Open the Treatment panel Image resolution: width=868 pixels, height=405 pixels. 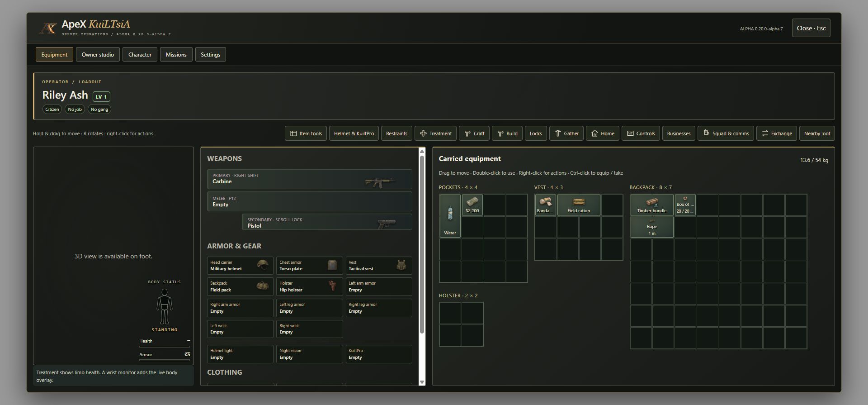435,133
